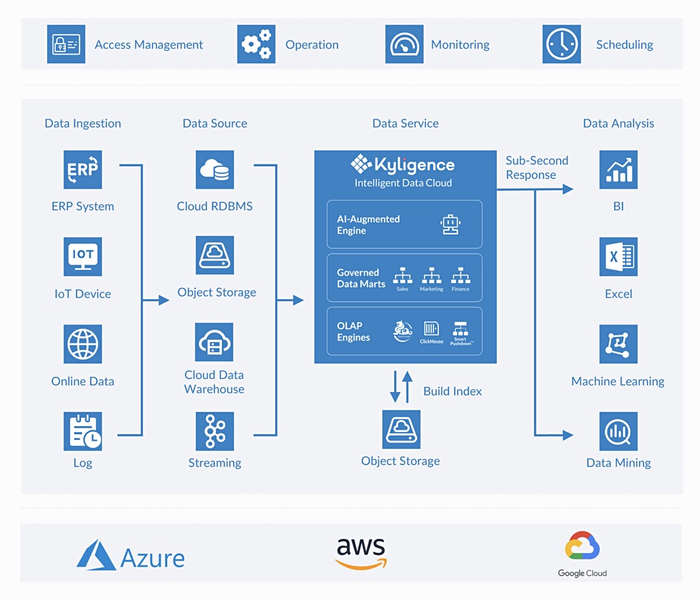
Task: Click the Excel icon
Action: coord(618,257)
